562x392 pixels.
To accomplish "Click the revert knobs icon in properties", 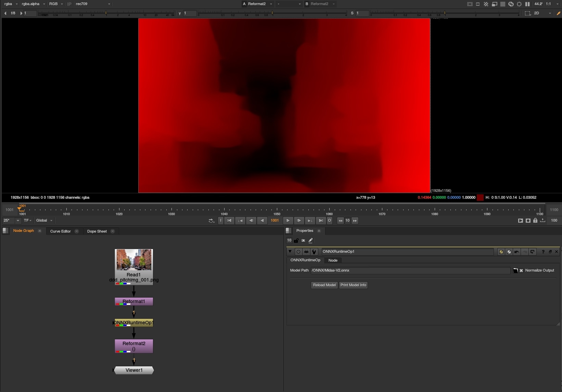I will (x=533, y=252).
